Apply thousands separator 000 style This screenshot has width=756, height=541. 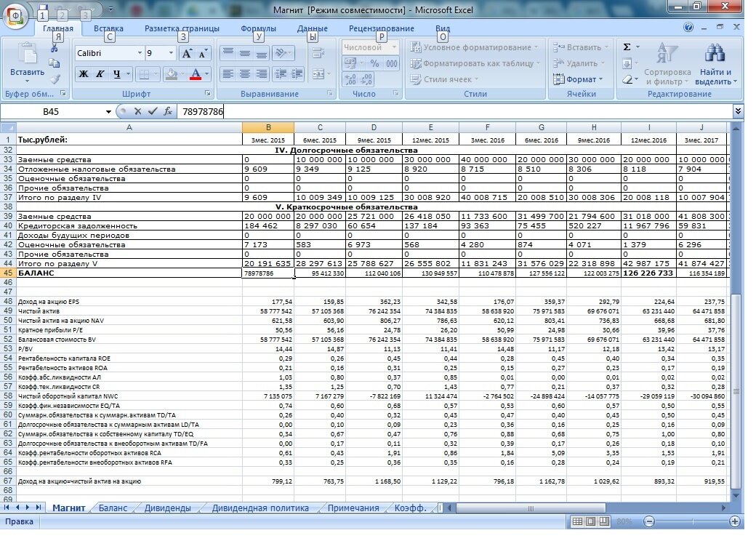[392, 63]
